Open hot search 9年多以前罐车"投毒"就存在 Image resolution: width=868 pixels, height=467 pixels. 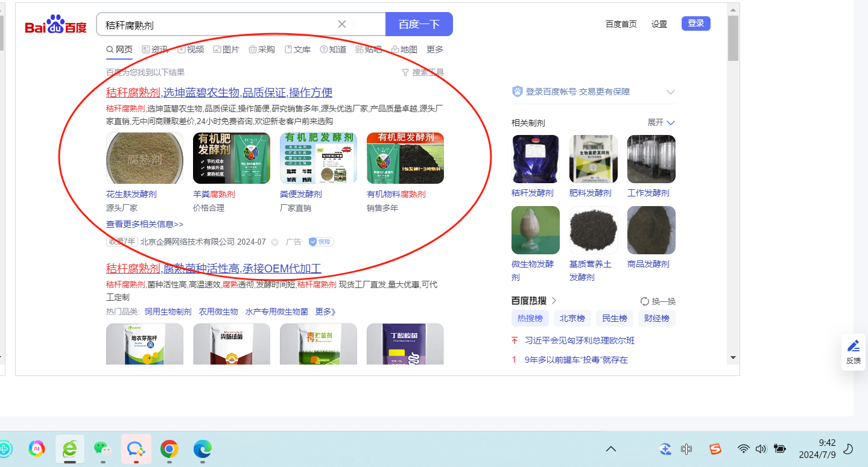click(576, 360)
